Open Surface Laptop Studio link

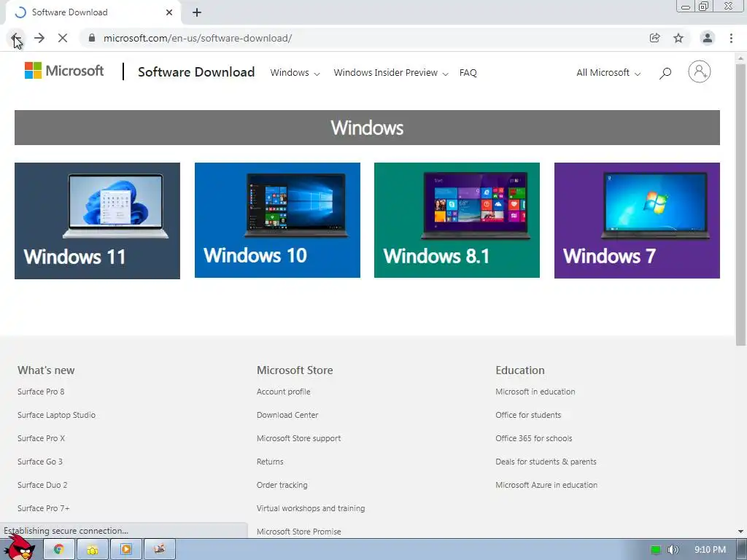pyautogui.click(x=57, y=415)
